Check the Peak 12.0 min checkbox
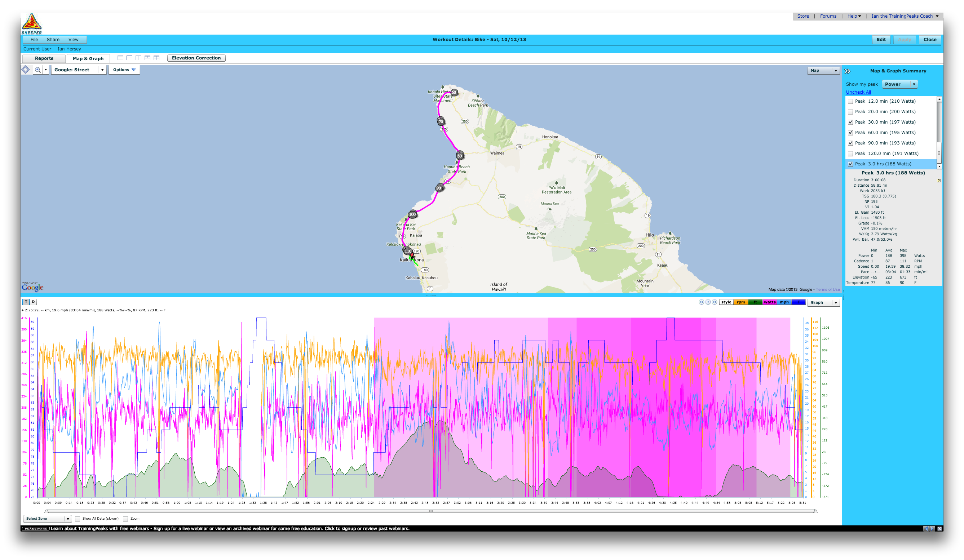 (x=850, y=102)
